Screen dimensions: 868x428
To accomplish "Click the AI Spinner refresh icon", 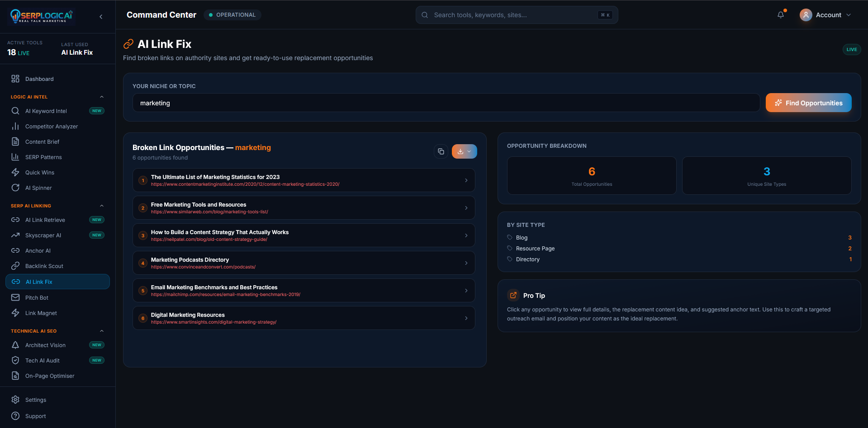I will tap(15, 188).
